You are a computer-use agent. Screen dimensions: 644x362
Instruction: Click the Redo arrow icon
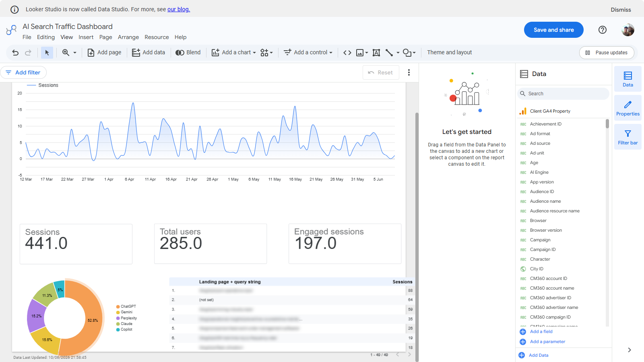(28, 52)
